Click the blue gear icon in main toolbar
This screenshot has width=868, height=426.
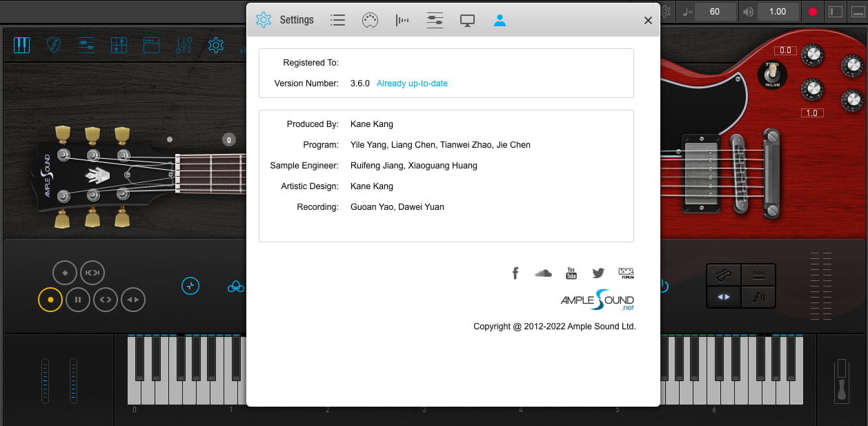216,46
